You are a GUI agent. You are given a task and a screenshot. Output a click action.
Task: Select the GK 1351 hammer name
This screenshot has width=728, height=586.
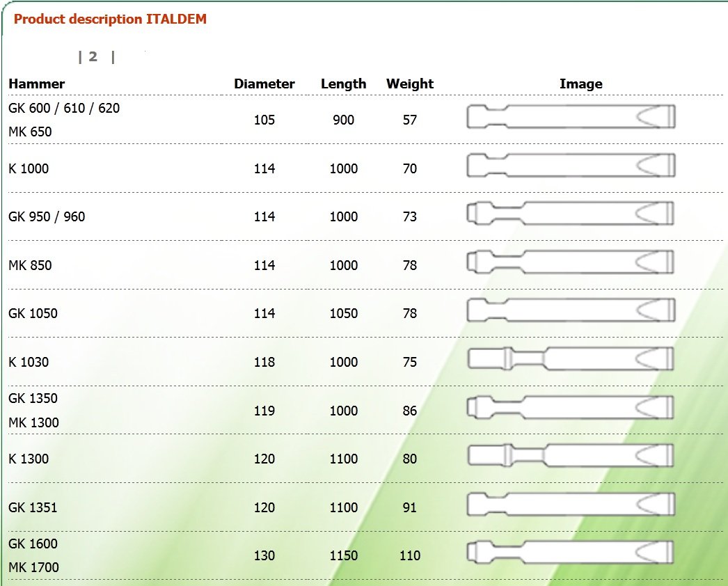(33, 507)
